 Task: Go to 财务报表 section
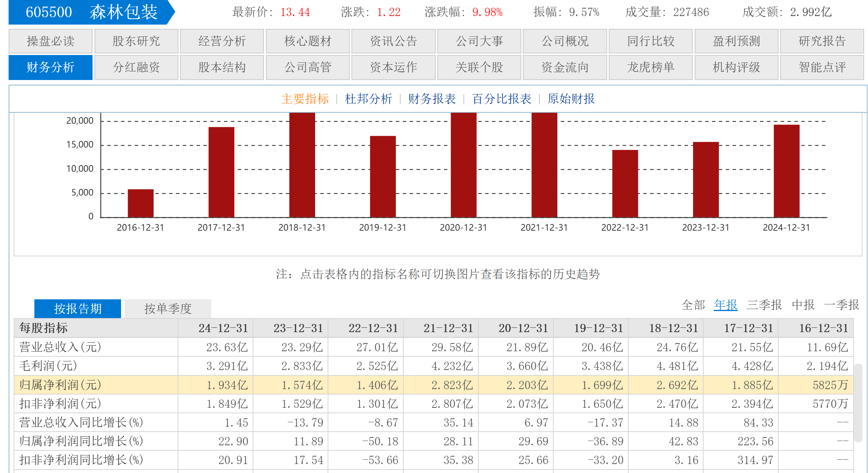432,99
